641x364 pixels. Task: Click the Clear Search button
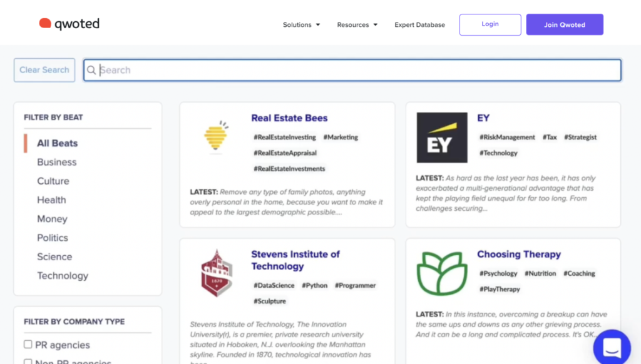point(44,70)
